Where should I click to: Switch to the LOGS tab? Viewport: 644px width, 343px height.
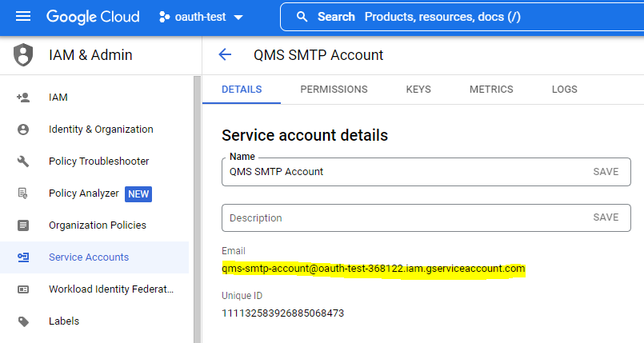pos(564,90)
